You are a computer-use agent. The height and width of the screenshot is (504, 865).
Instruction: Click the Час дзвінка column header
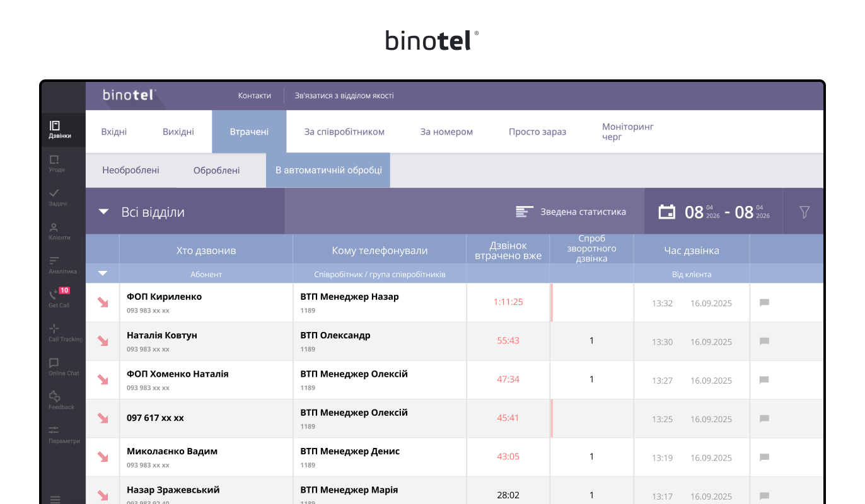tap(692, 250)
